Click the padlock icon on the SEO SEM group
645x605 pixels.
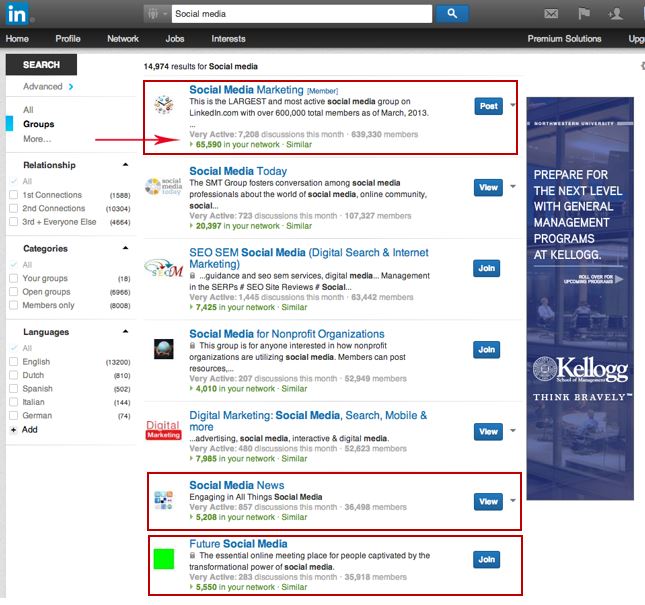[192, 276]
